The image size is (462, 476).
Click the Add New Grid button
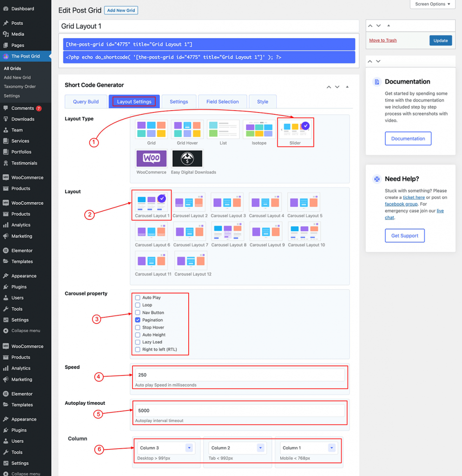[x=121, y=10]
